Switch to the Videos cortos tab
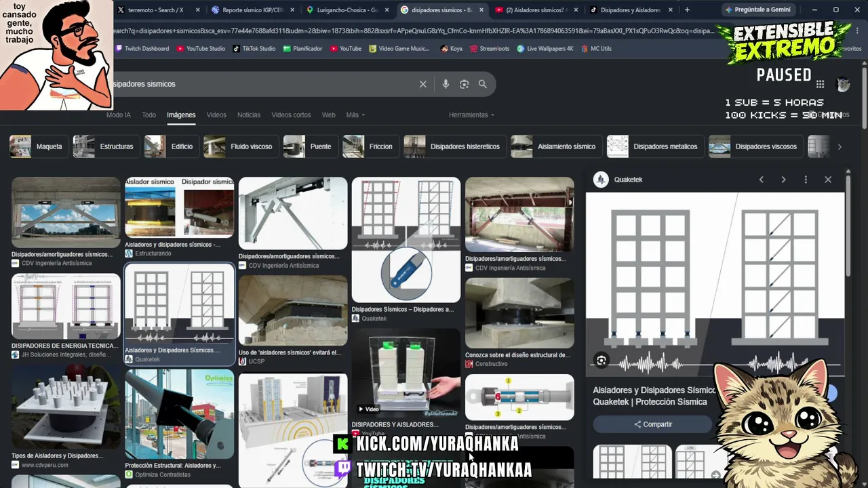Image resolution: width=868 pixels, height=488 pixels. pyautogui.click(x=291, y=115)
